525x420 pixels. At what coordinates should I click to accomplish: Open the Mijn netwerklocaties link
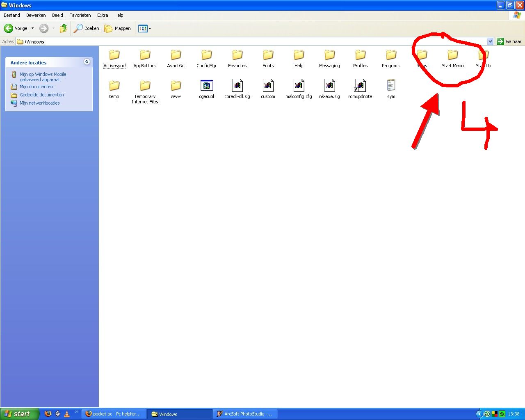coord(40,103)
